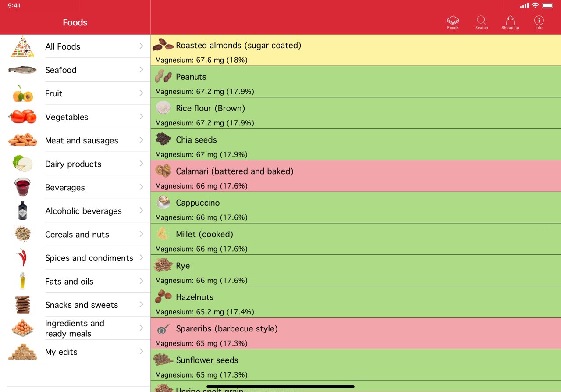Click the oil bottle icon for Fats and oils
This screenshot has width=561, height=392.
[x=22, y=281]
